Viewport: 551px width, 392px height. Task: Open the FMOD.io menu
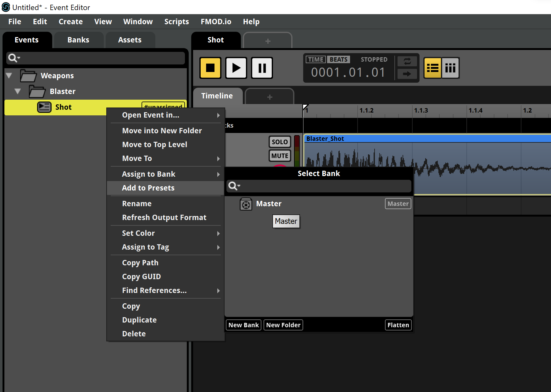coord(216,22)
